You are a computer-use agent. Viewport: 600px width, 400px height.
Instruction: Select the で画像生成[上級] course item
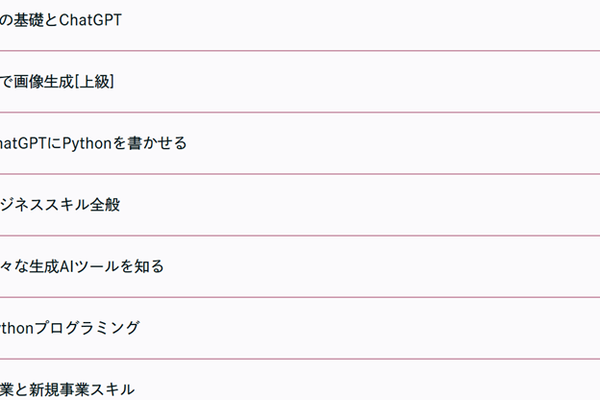point(300,82)
